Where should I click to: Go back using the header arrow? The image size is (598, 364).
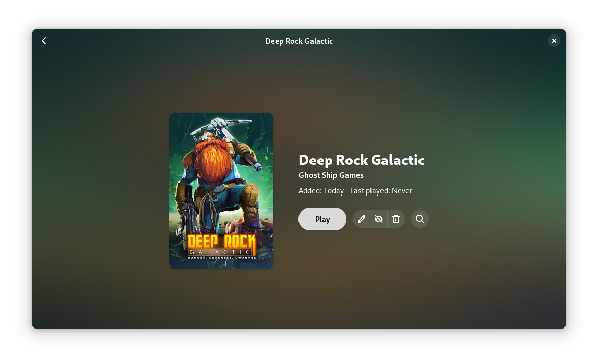pos(44,41)
